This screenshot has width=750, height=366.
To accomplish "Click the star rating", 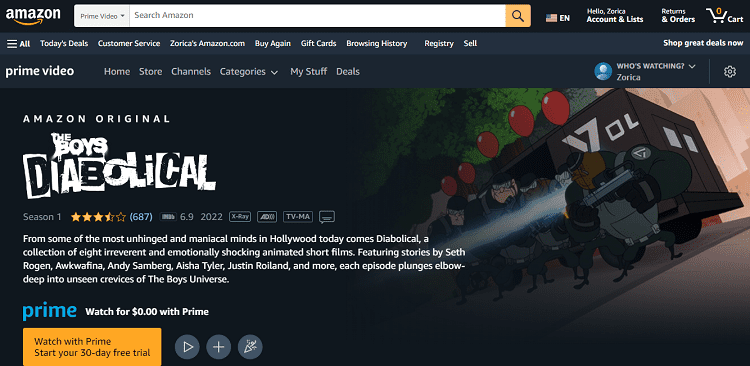I will 99,217.
